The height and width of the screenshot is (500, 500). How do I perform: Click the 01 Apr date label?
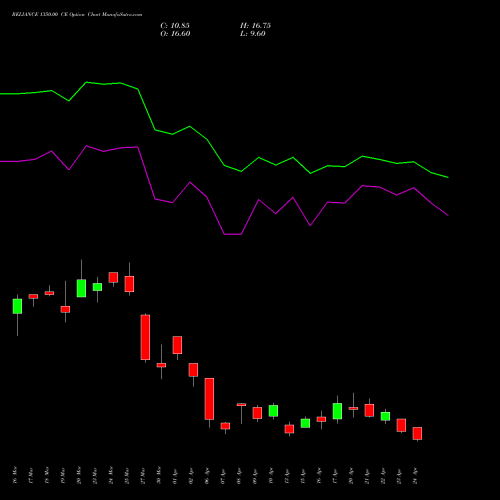click(175, 476)
